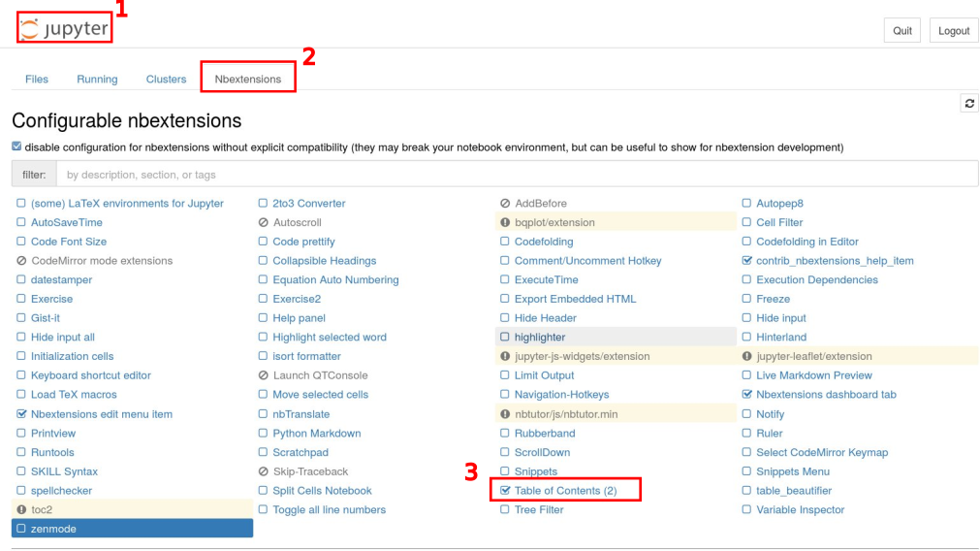Enable the Codefolding checkbox
Screen dimensions: 980x551
click(x=504, y=241)
